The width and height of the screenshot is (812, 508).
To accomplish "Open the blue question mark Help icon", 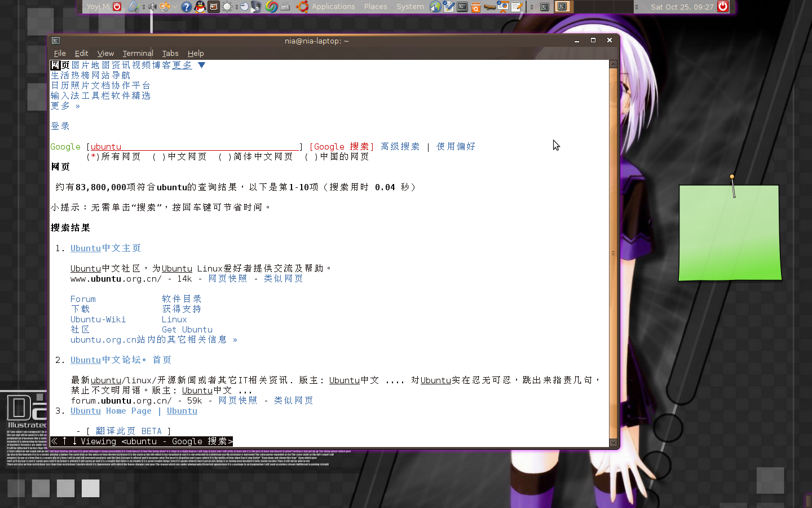I will pyautogui.click(x=186, y=7).
